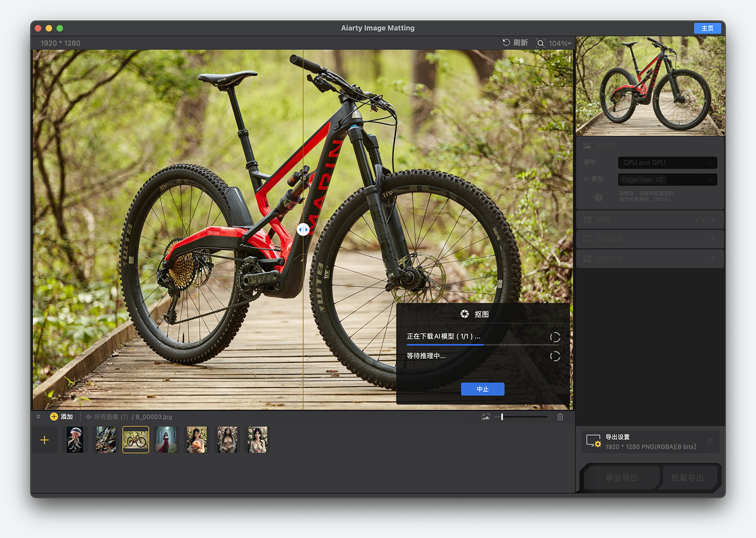The height and width of the screenshot is (538, 756).
Task: Open the AI 模型 EdgeClear V2 dropdown
Action: (x=667, y=180)
